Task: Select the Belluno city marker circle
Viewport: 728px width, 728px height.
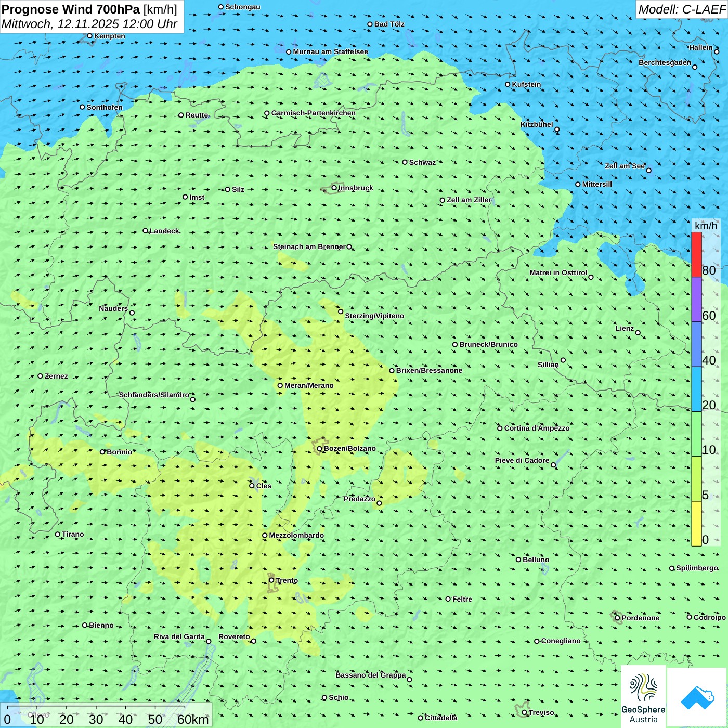Action: coord(518,560)
